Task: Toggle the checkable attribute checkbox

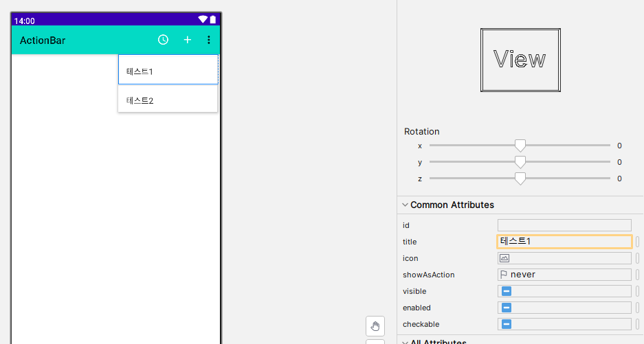Action: [x=507, y=324]
